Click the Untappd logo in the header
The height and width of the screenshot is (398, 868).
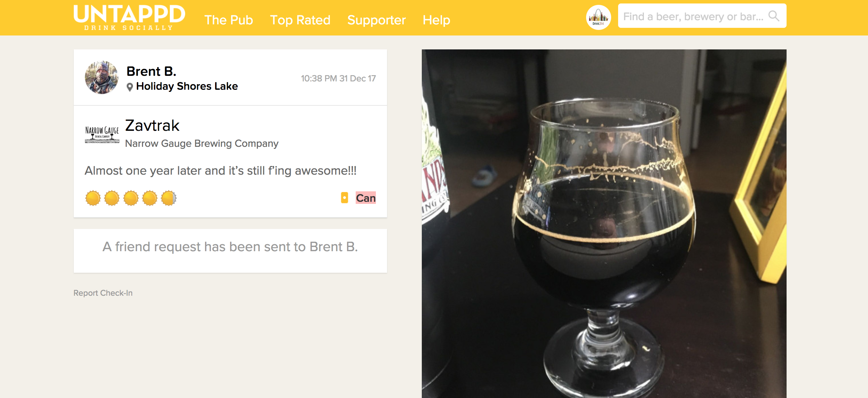point(129,17)
